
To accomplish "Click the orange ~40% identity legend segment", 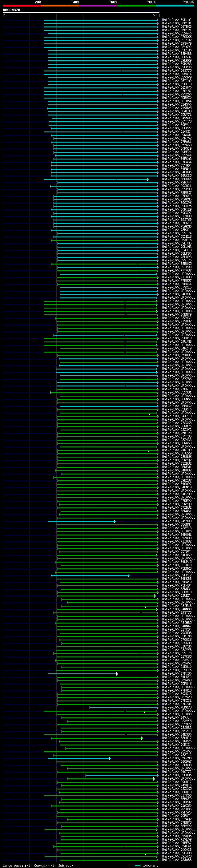I will (x=60, y=6).
